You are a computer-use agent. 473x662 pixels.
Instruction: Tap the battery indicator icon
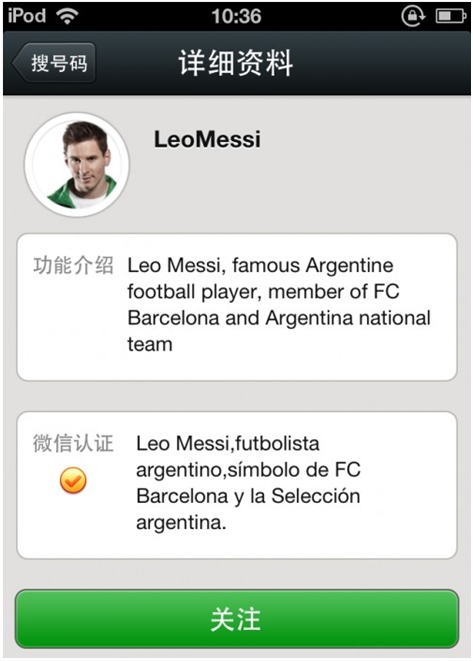[x=451, y=16]
